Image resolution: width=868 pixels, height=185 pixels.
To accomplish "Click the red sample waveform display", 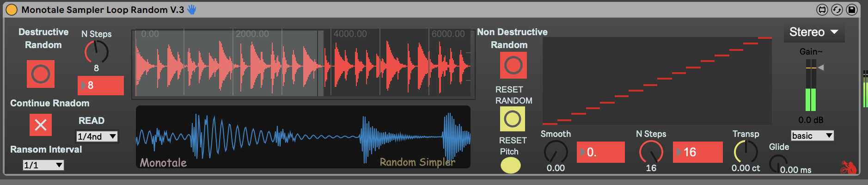I will (x=303, y=64).
